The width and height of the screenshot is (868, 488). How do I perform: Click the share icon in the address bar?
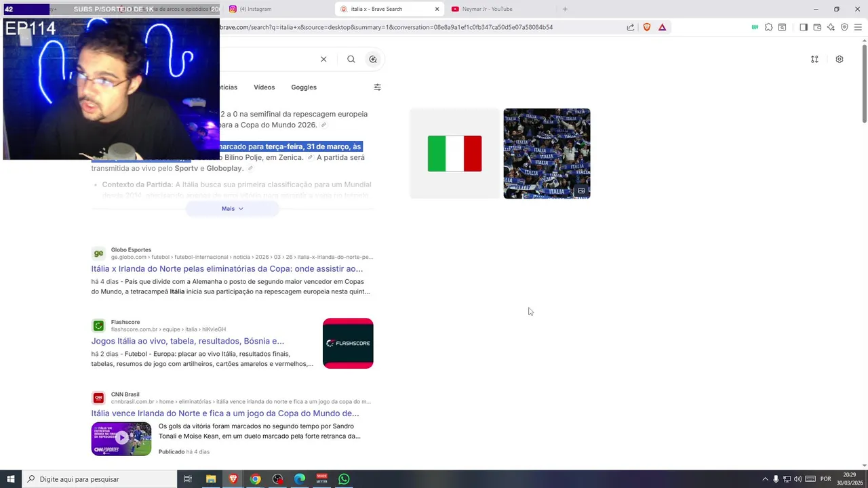[631, 27]
